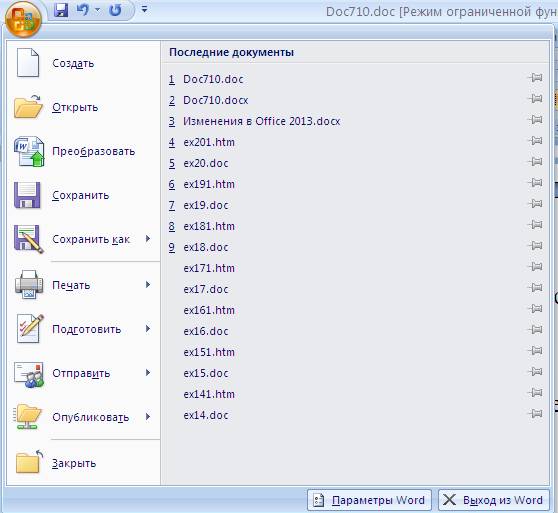The height and width of the screenshot is (513, 558).
Task: Expand the Печать submenu arrow
Action: tap(148, 284)
